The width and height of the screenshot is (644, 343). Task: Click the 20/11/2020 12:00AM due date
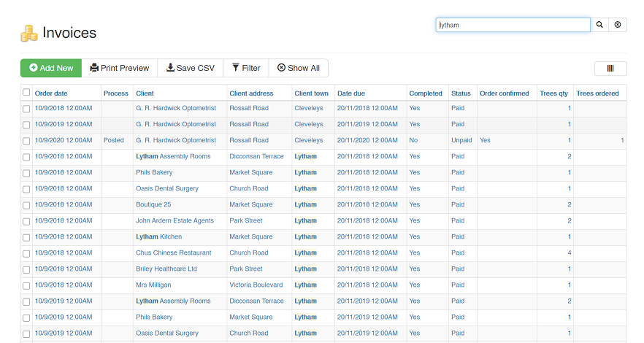coord(367,140)
